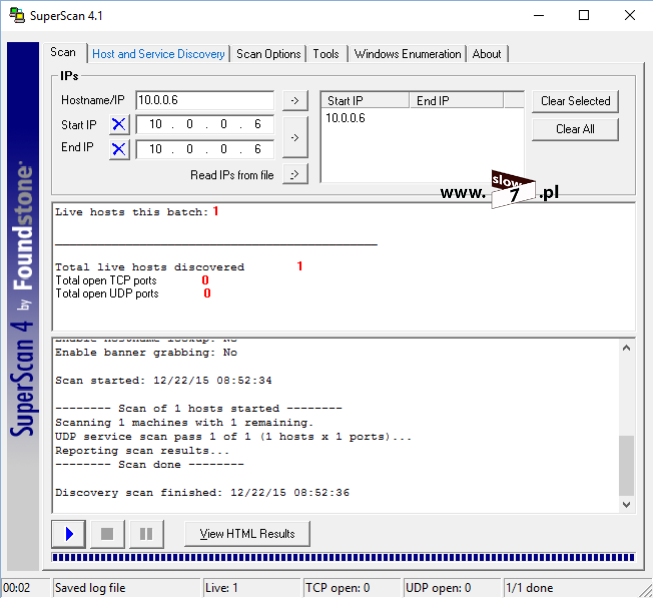The width and height of the screenshot is (653, 598).
Task: Pause the scan with the pause button
Action: click(x=146, y=533)
